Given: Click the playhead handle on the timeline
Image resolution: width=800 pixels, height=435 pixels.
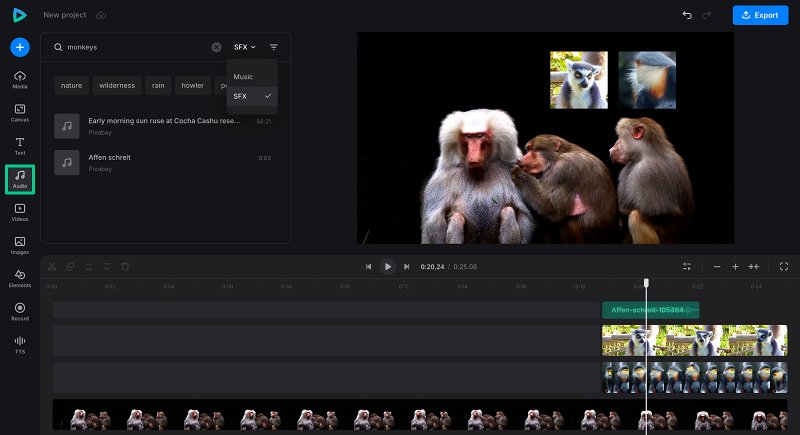Looking at the screenshot, I should [x=646, y=283].
